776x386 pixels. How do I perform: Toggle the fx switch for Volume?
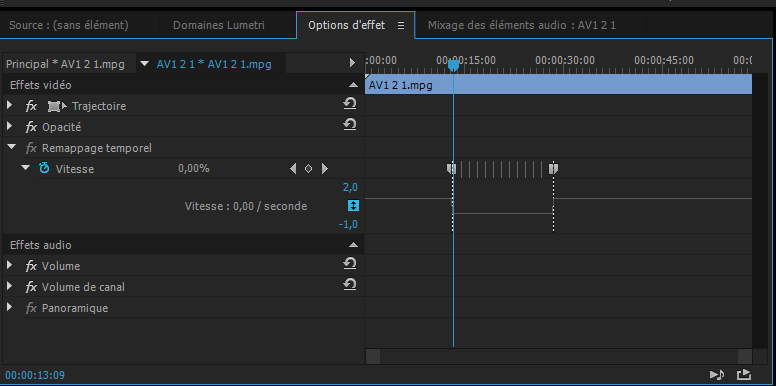click(x=31, y=266)
